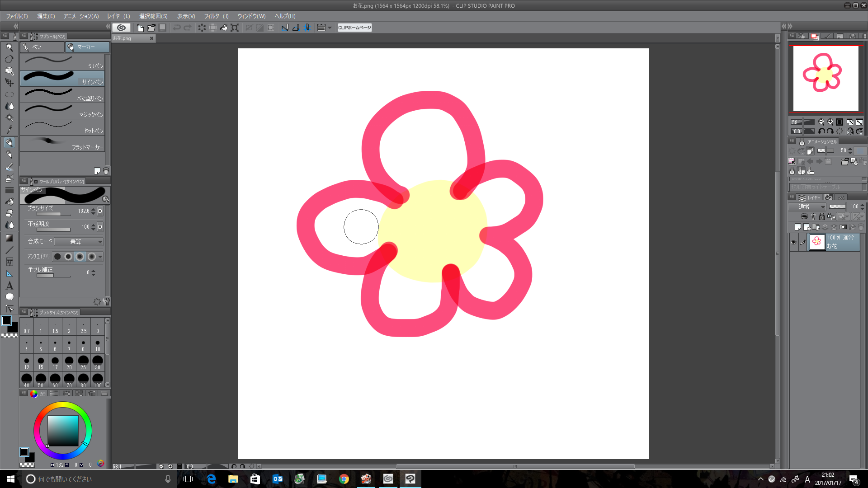
Task: Select the Eyedropper tool
Action: point(9,130)
